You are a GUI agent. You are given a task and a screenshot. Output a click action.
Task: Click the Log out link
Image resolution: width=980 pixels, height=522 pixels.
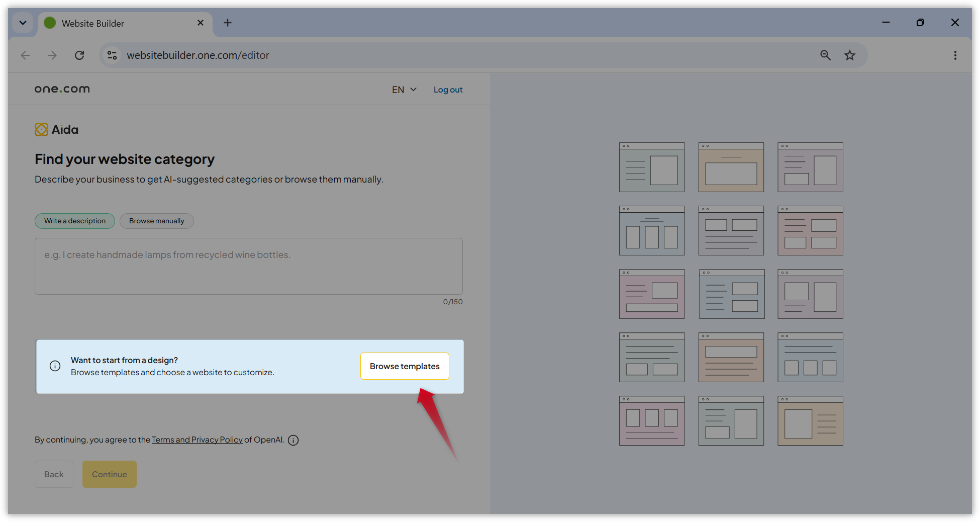pos(448,90)
